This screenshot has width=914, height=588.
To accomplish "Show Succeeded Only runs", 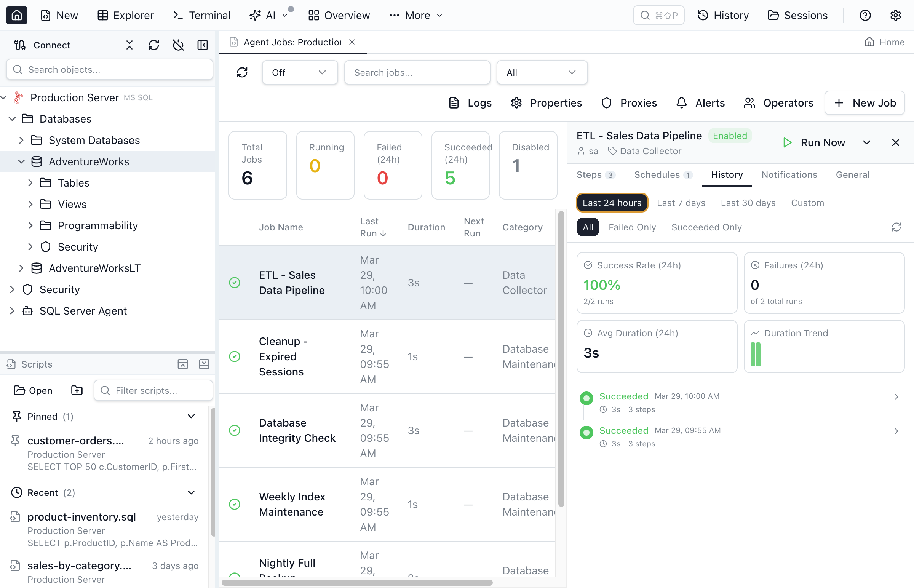I will click(x=706, y=227).
